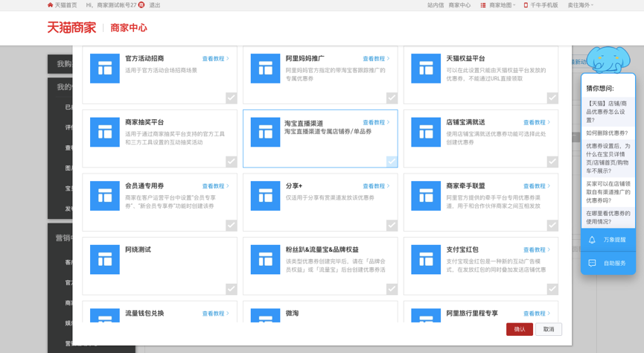
Task: Open 万象提醒 in assistant panel
Action: (x=608, y=240)
